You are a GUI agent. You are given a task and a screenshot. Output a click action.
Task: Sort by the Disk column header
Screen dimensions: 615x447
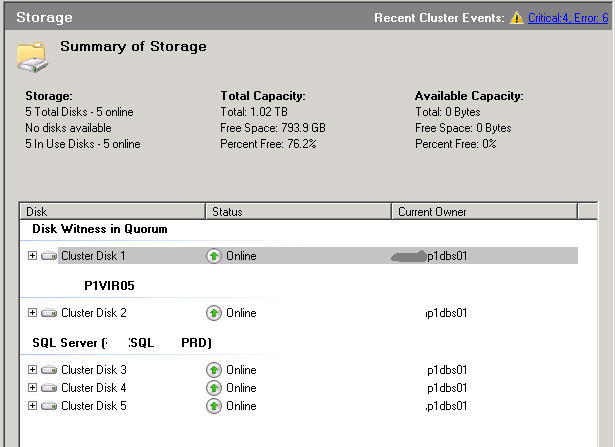click(x=112, y=212)
